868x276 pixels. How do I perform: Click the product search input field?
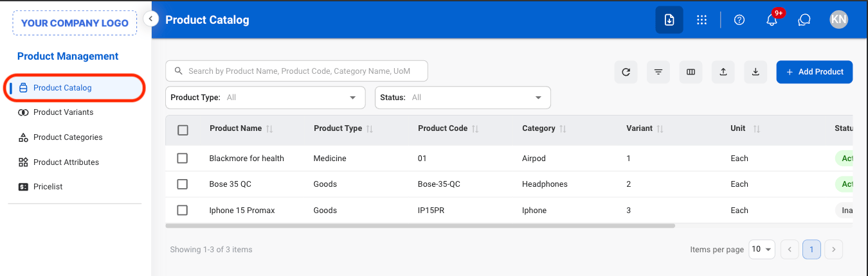click(x=296, y=71)
